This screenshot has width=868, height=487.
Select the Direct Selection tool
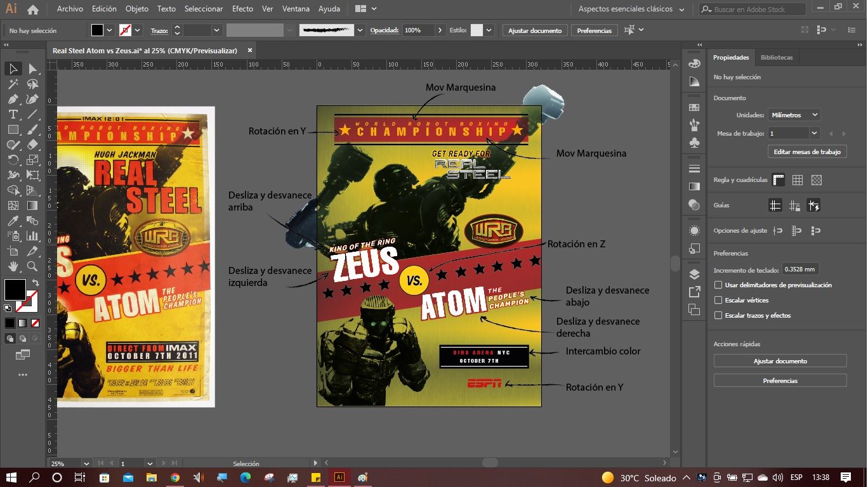coord(32,68)
